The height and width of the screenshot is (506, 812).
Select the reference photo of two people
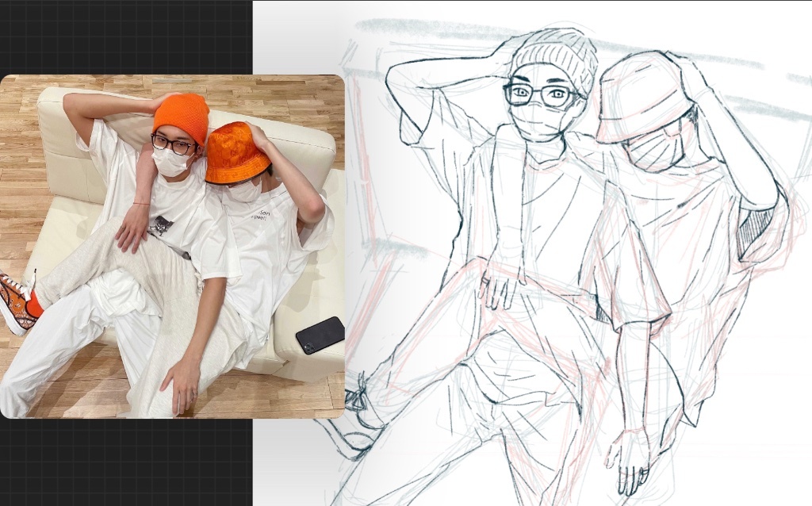point(172,246)
